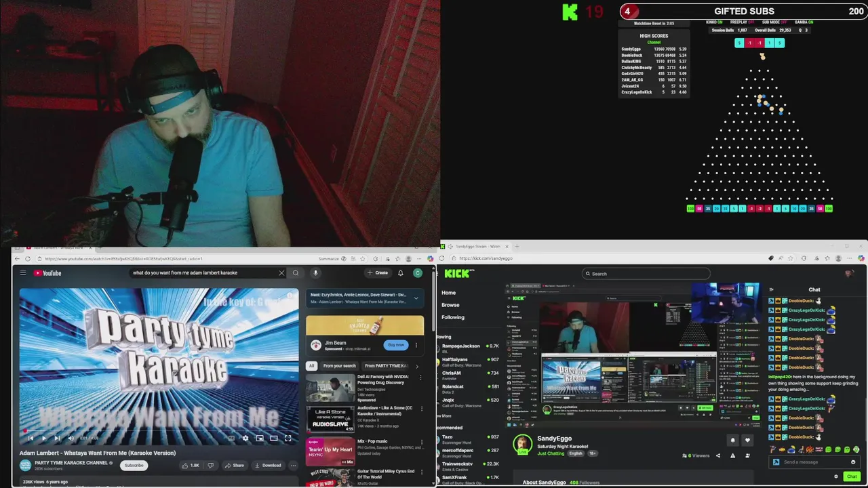Open Kick chat settings gear

pos(836,476)
